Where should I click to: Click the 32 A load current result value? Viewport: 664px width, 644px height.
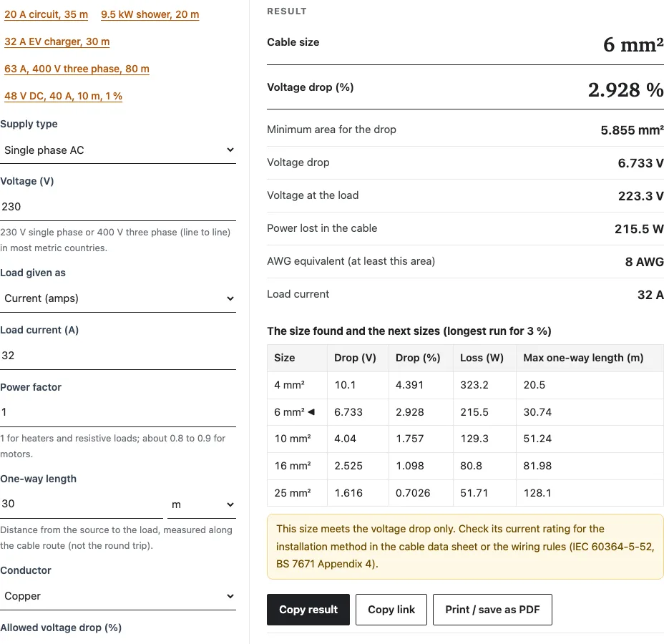pyautogui.click(x=650, y=295)
